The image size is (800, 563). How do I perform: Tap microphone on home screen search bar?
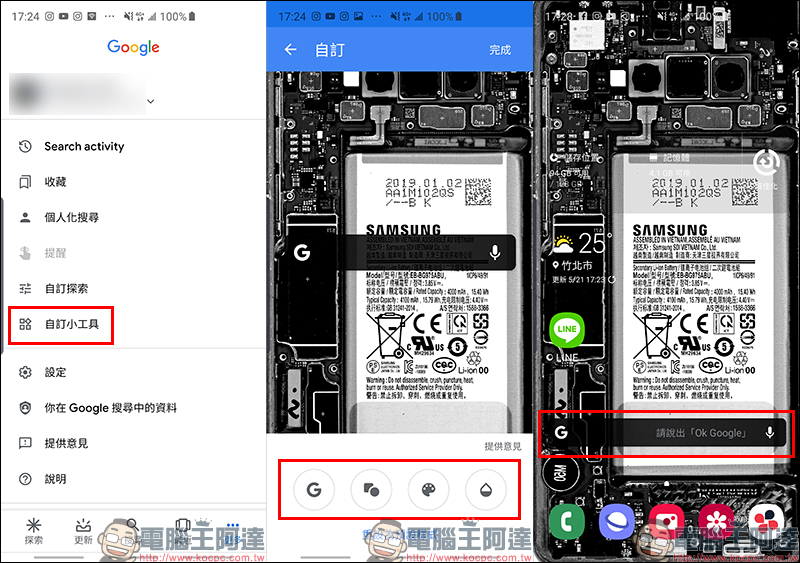tap(769, 433)
